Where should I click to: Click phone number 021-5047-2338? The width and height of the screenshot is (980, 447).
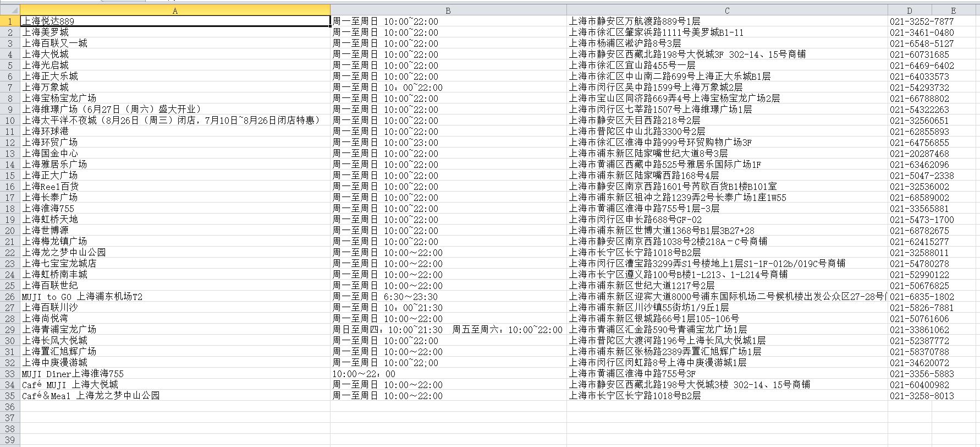tap(922, 176)
